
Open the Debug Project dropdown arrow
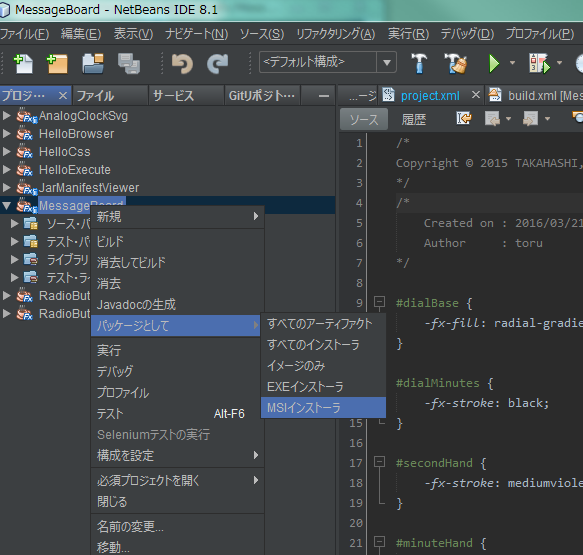(559, 63)
